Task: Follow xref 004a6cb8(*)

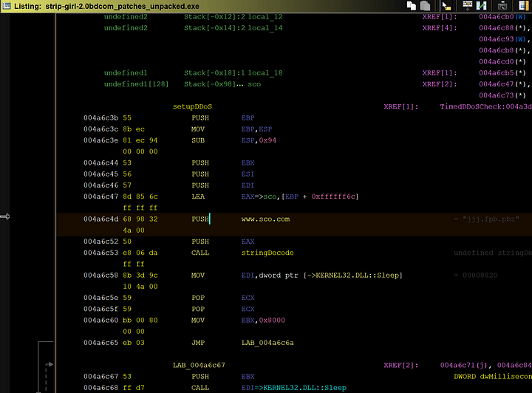Action: [502, 50]
